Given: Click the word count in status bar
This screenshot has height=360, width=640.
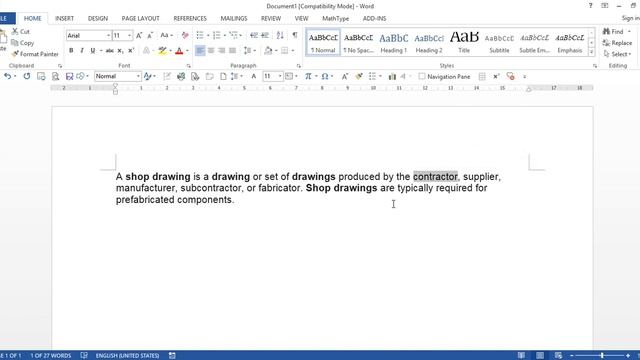Looking at the screenshot, I should [51, 356].
